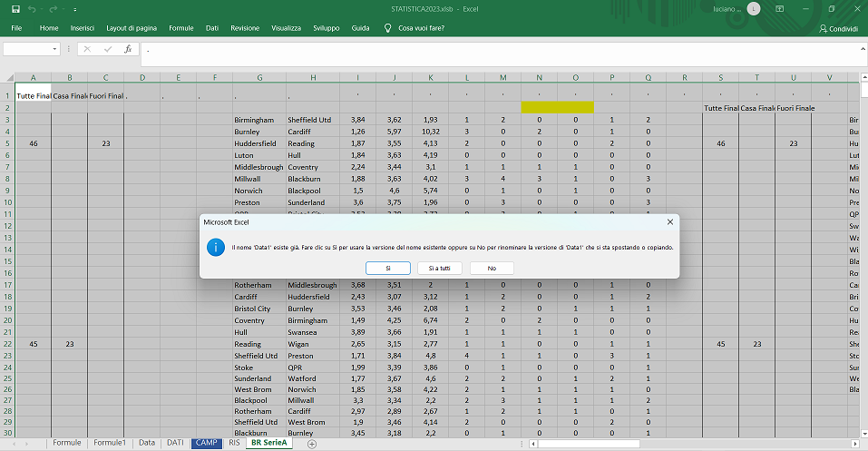Open the Sviluppo ribbon tab

click(326, 28)
